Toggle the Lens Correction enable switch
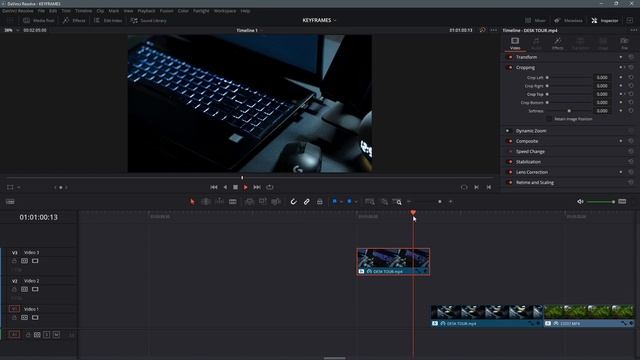 pos(510,172)
